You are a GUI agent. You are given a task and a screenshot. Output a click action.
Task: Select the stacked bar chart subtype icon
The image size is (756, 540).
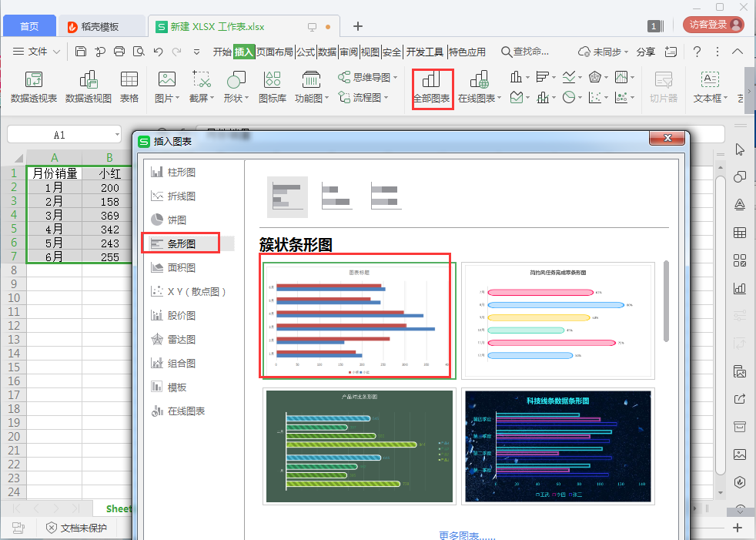[x=336, y=196]
